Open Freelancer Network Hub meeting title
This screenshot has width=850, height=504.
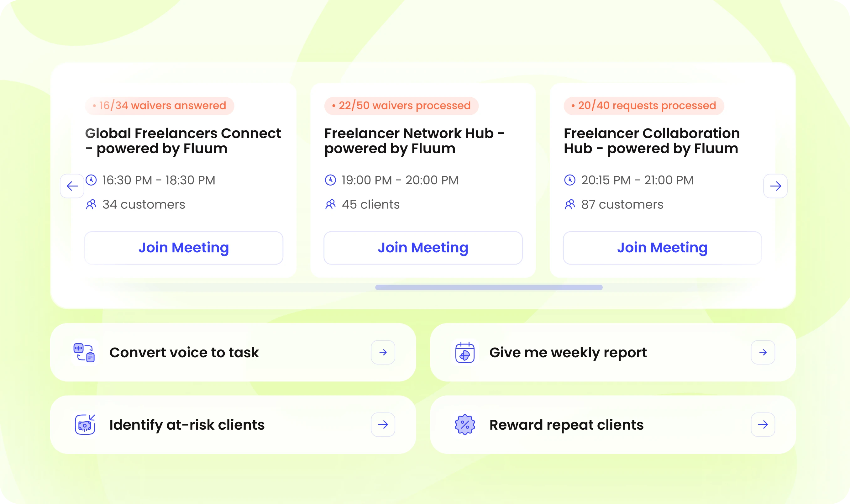414,141
